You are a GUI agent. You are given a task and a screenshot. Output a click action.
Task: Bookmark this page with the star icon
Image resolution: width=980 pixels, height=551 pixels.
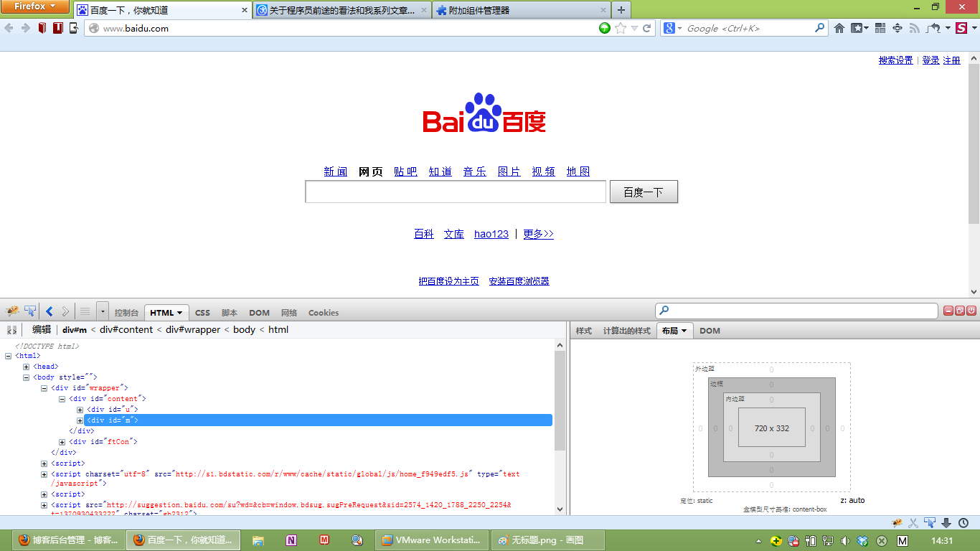coord(621,28)
